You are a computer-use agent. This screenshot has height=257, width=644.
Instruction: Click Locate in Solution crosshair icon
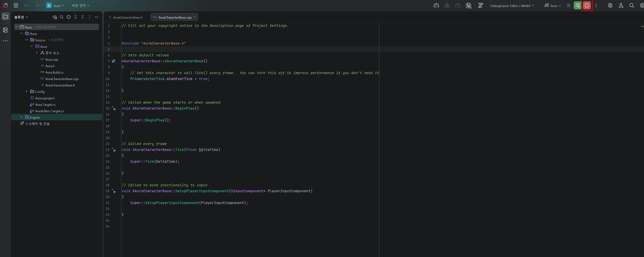pyautogui.click(x=68, y=17)
